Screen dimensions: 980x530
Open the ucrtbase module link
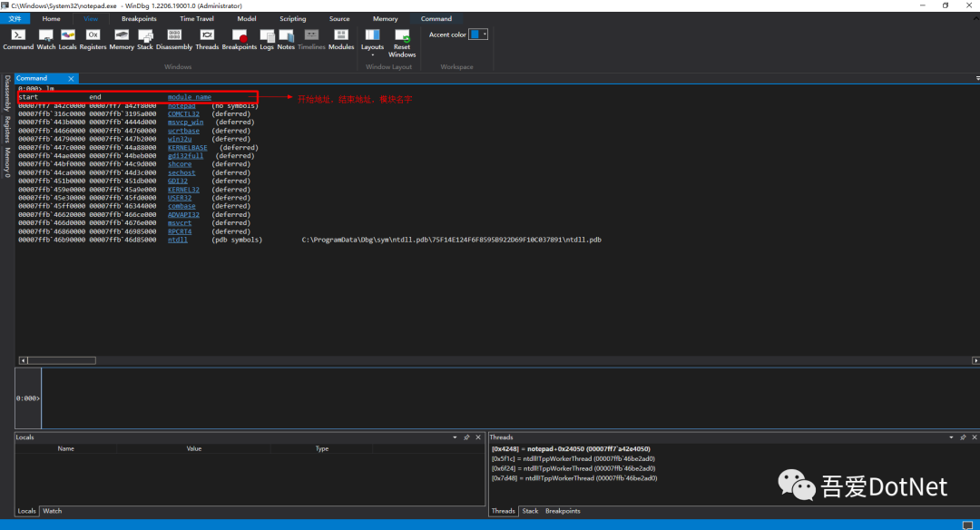[183, 131]
